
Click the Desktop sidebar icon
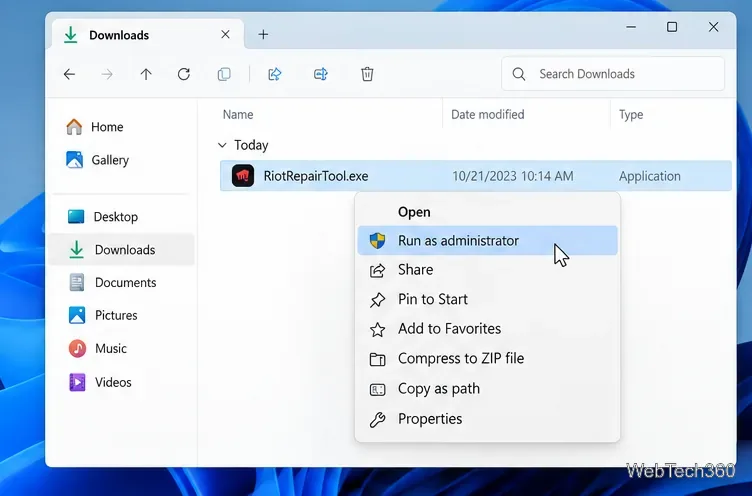76,217
